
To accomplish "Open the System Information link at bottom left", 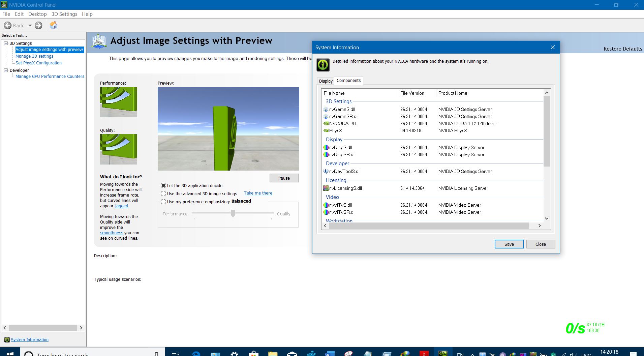I will point(30,340).
